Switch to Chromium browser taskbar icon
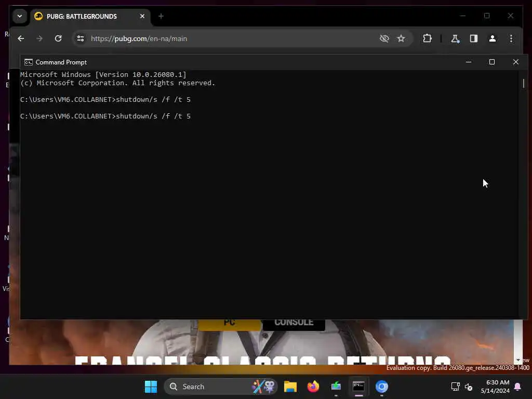This screenshot has height=399, width=532. point(382,387)
